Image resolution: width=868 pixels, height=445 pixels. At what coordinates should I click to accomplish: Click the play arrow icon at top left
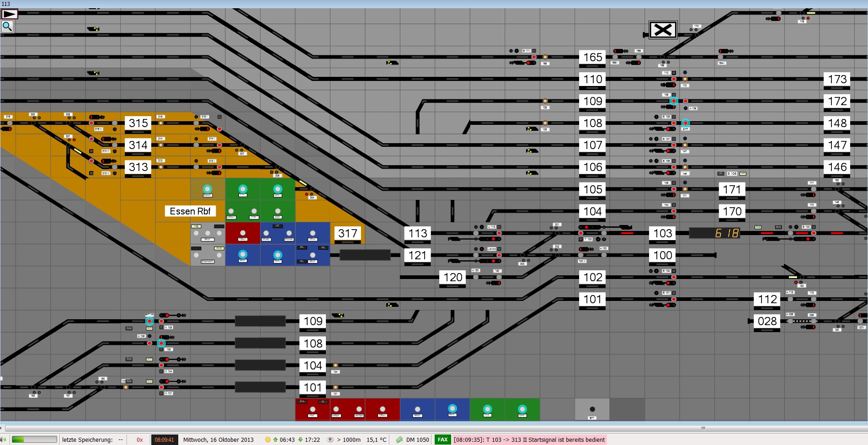(x=10, y=14)
